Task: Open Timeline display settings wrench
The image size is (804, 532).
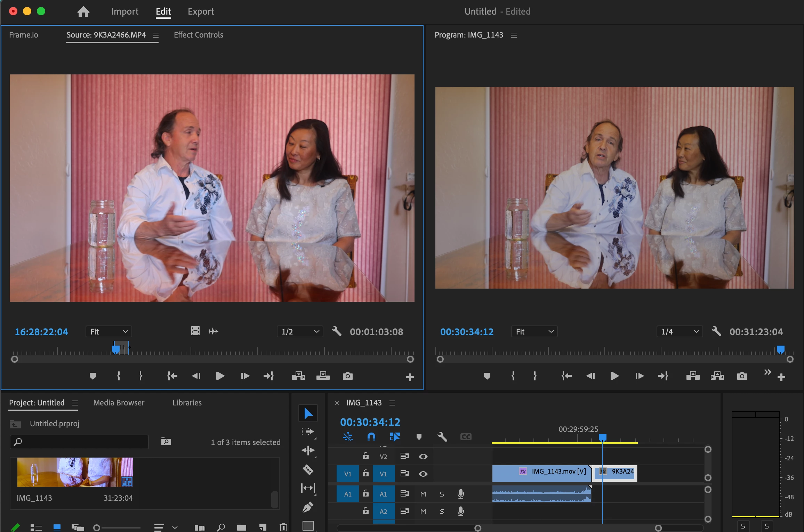Action: click(x=442, y=437)
